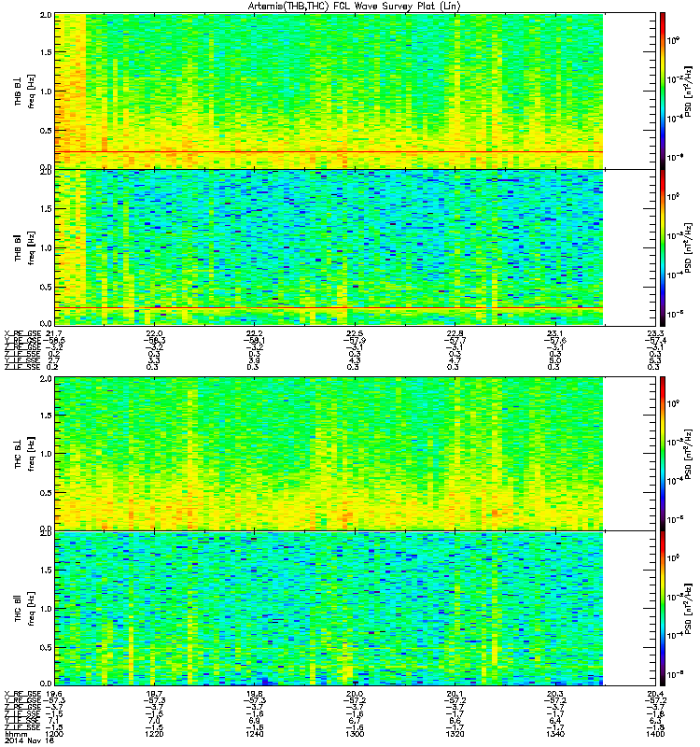The height and width of the screenshot is (747, 700).
Task: Click the red horizontal line in THB B-perpendicular panel
Action: 329,152
